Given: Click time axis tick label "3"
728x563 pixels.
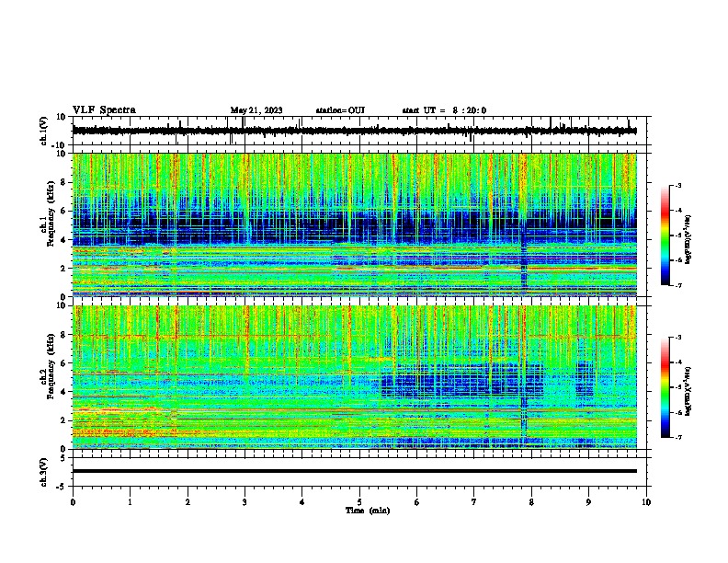Looking at the screenshot, I should [245, 502].
